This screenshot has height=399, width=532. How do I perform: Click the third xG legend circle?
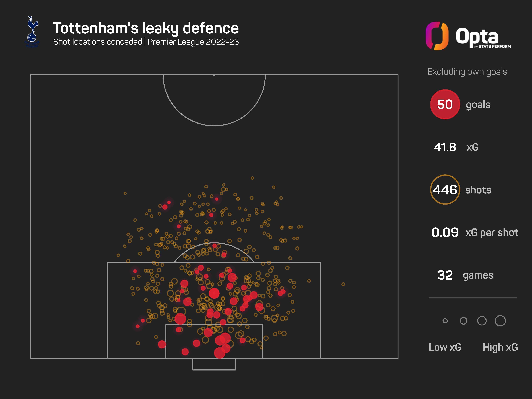point(482,321)
